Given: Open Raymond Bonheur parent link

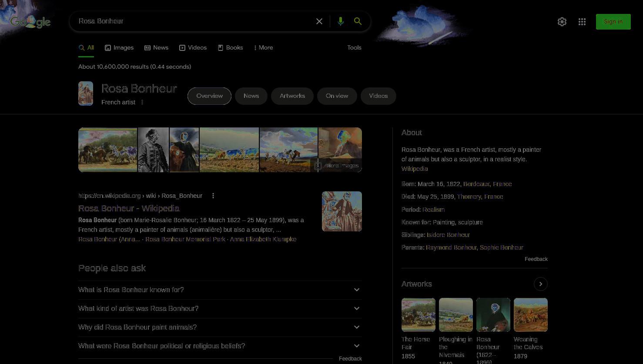Looking at the screenshot, I should pyautogui.click(x=451, y=247).
